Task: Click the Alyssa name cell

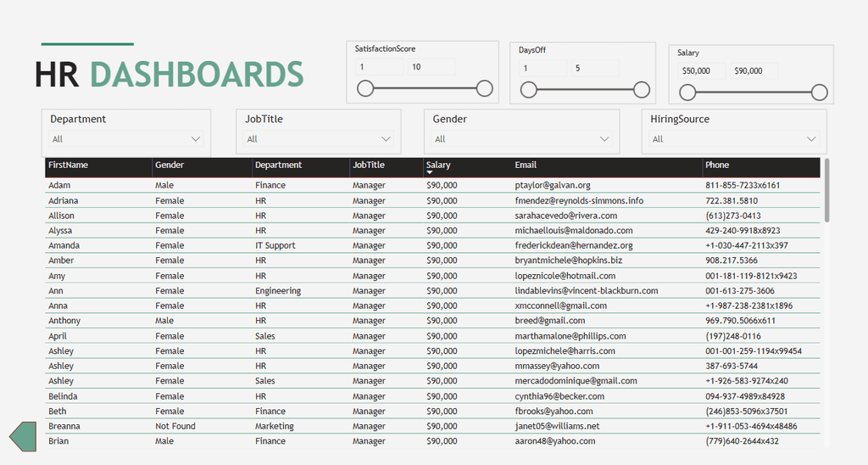Action: [x=60, y=231]
